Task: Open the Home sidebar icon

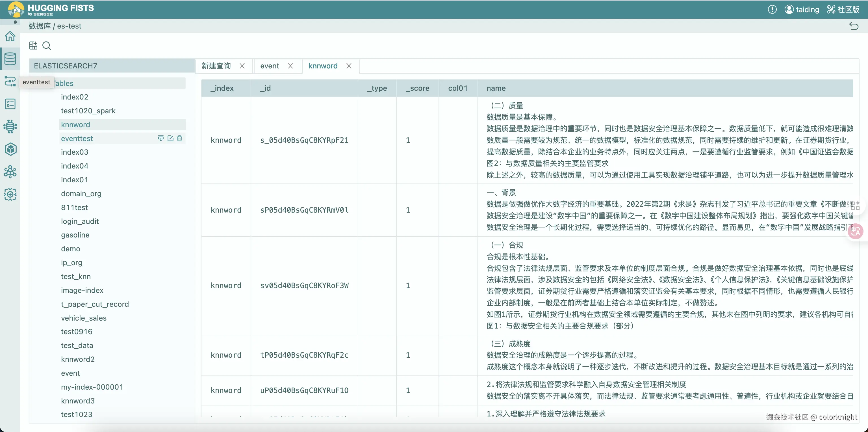Action: 10,36
